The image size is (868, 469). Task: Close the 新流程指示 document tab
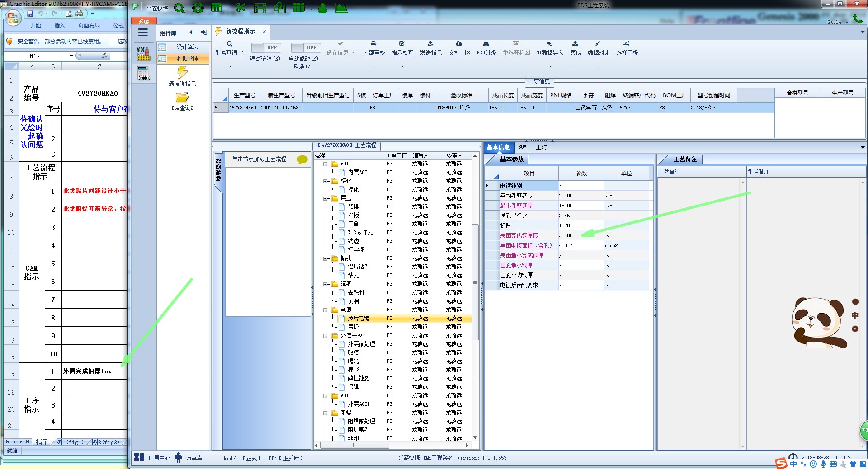pos(264,32)
